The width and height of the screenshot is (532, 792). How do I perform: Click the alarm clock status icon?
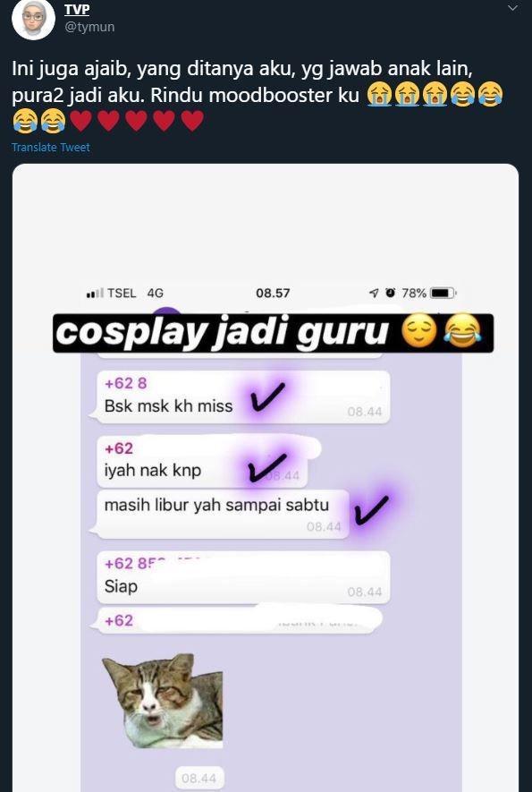click(x=390, y=293)
